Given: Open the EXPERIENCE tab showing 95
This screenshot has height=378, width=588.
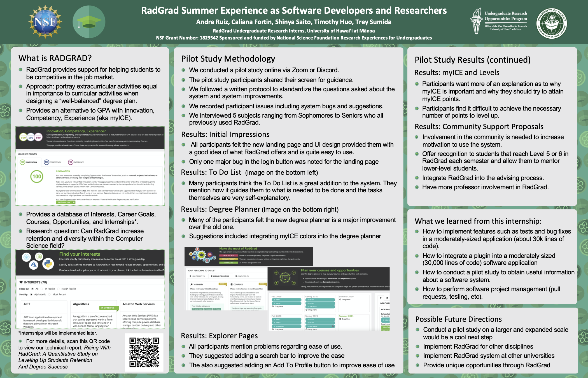Looking at the screenshot, I should 76,162.
